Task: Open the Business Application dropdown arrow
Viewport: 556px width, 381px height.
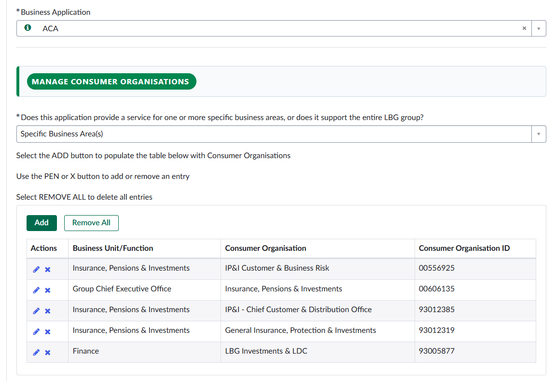Action: 539,28
